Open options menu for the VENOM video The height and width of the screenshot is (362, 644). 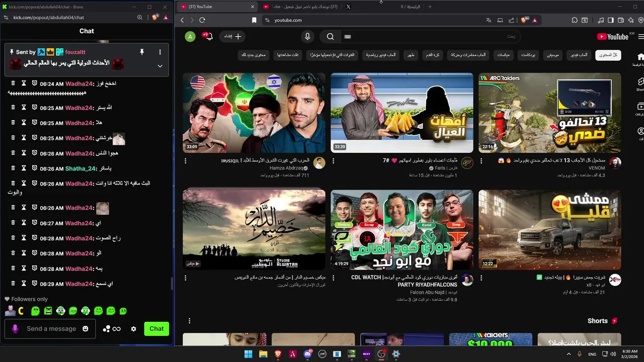click(481, 161)
